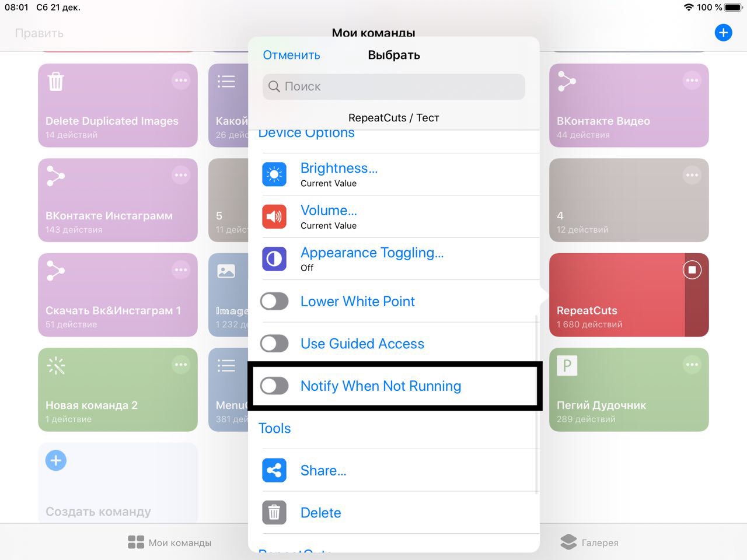747x560 pixels.
Task: Tap the Создать команду card
Action: 118,483
